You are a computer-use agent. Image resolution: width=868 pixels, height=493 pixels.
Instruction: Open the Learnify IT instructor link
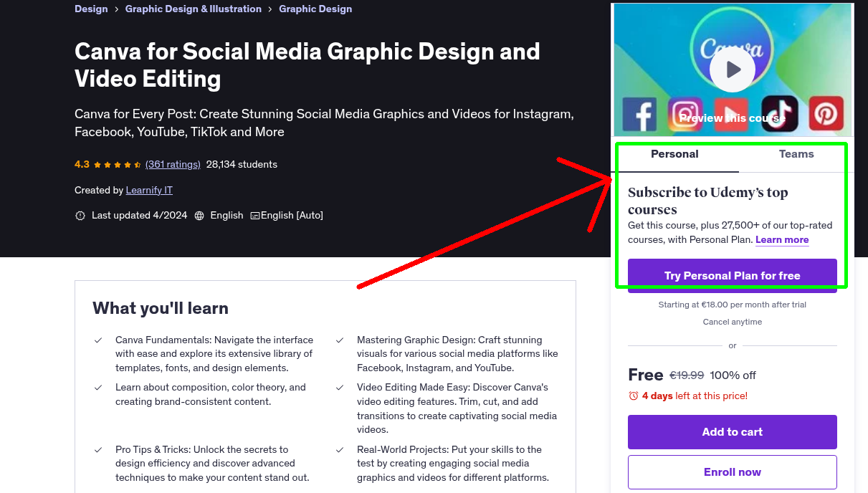click(x=149, y=190)
